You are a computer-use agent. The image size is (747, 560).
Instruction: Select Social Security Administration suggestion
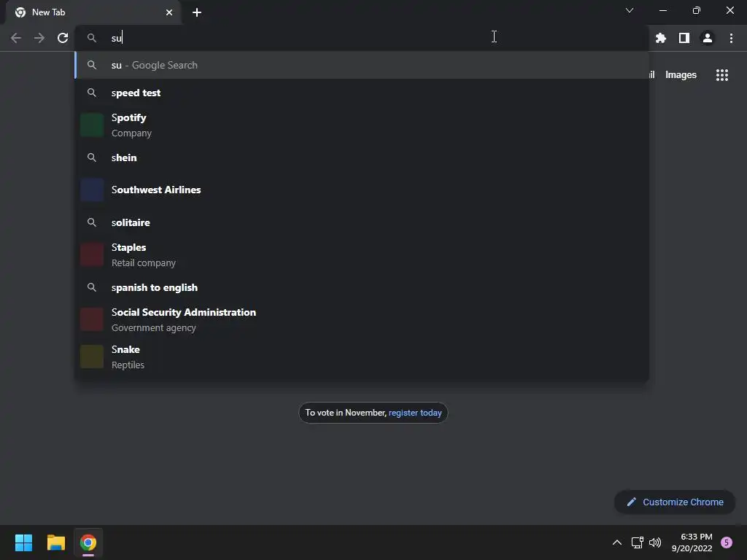(362, 319)
